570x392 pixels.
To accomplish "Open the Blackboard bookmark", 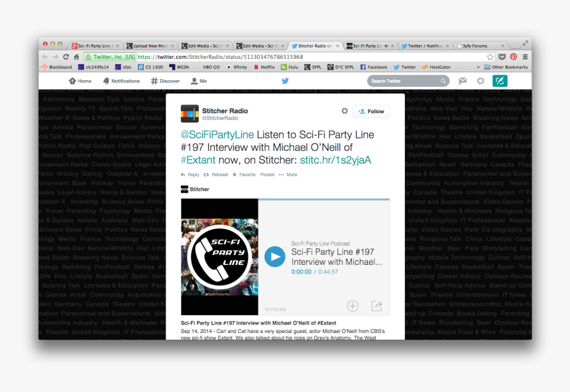I will coord(57,68).
